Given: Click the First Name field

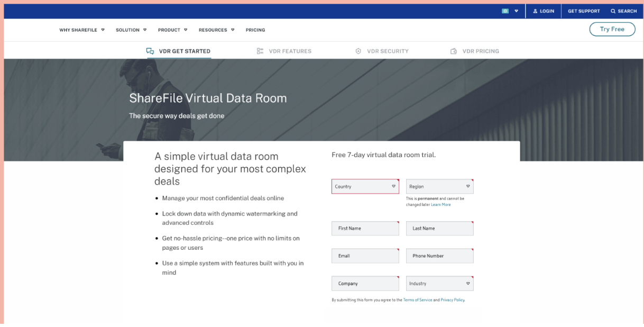Looking at the screenshot, I should coord(365,229).
